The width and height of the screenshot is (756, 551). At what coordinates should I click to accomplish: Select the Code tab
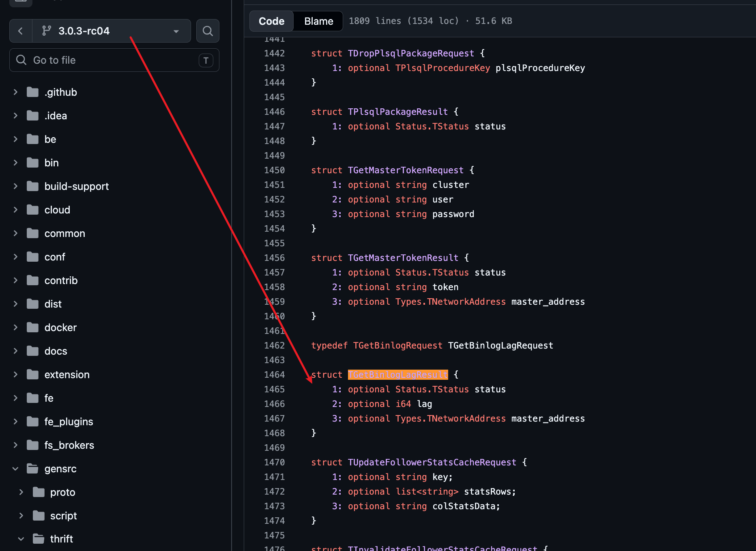pos(271,21)
